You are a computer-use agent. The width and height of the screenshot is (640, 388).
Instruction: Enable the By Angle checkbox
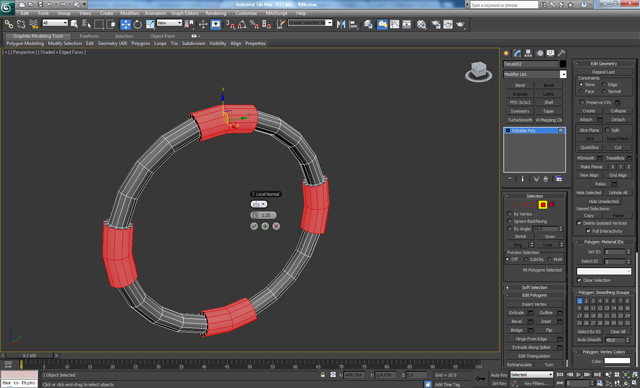tap(510, 229)
